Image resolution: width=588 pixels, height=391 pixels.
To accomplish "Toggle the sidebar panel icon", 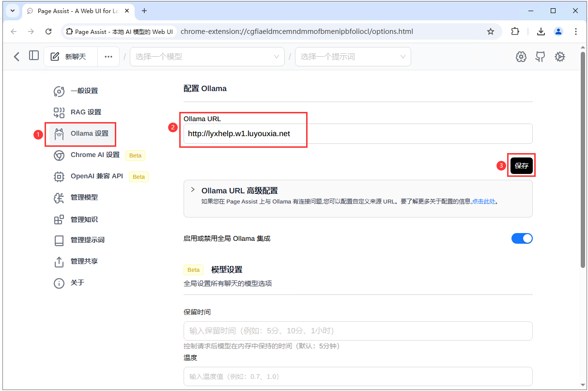I will 34,56.
